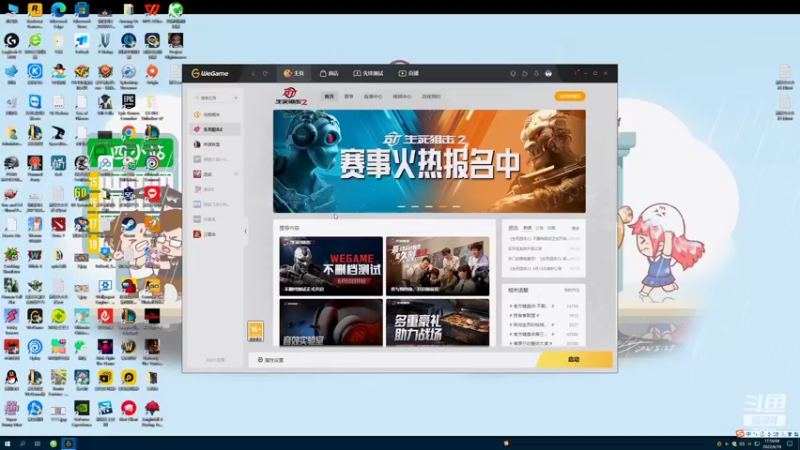Open Epic Games Launcher desktop icon
800x450 pixels.
click(x=129, y=106)
